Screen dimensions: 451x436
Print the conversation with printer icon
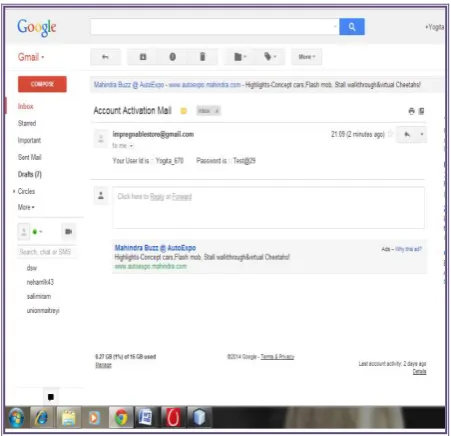411,111
